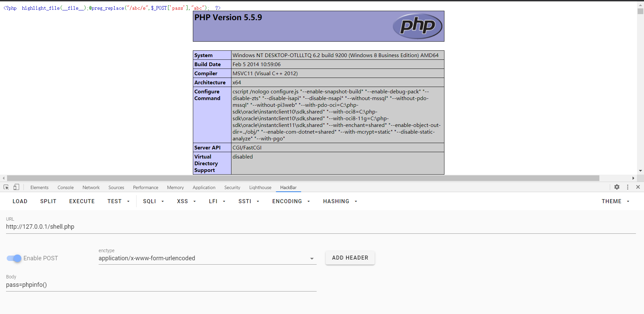
Task: Click the vertical scrollbar down arrow
Action: pyautogui.click(x=640, y=171)
